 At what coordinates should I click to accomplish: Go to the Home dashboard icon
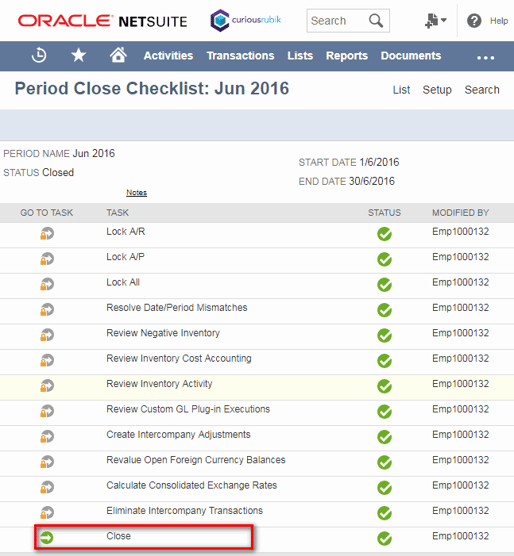point(118,55)
